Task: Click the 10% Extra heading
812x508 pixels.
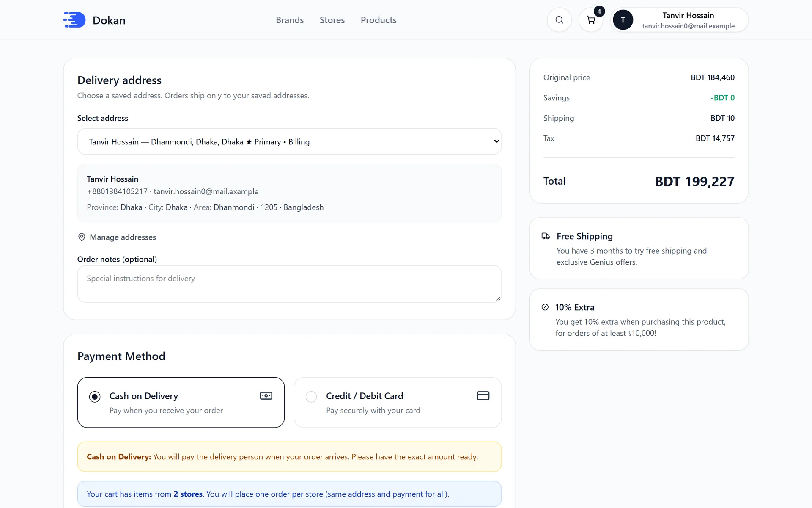Action: click(x=575, y=307)
